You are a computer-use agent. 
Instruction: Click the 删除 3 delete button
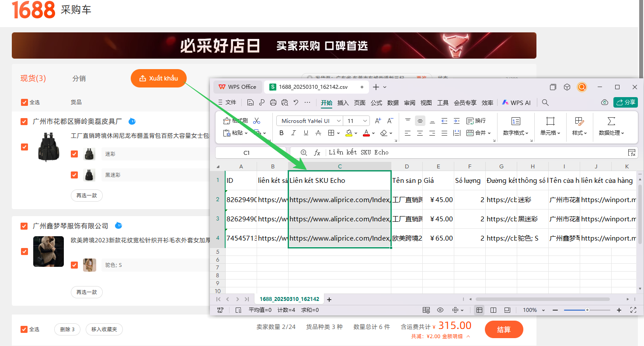(67, 329)
